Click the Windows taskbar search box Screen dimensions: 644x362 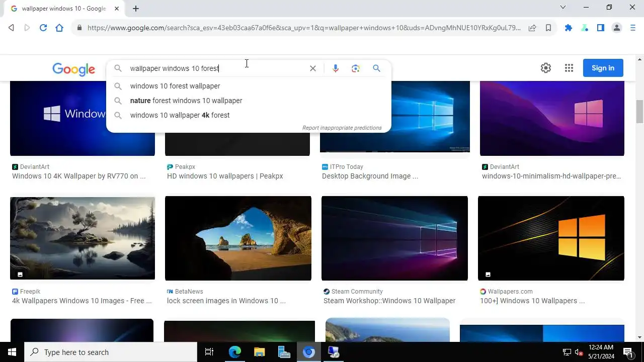[111, 352]
